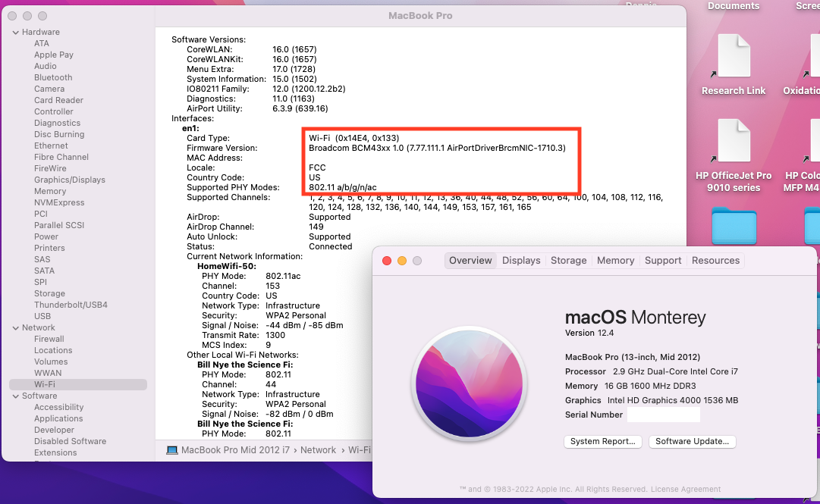This screenshot has height=504, width=820.
Task: Open the Memory tab in About This Mac
Action: (x=615, y=261)
